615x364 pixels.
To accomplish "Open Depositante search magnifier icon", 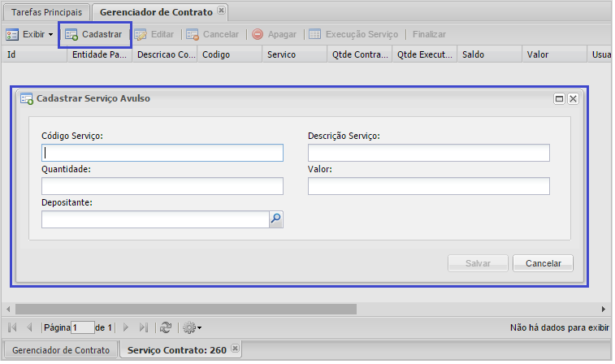I will [x=276, y=219].
